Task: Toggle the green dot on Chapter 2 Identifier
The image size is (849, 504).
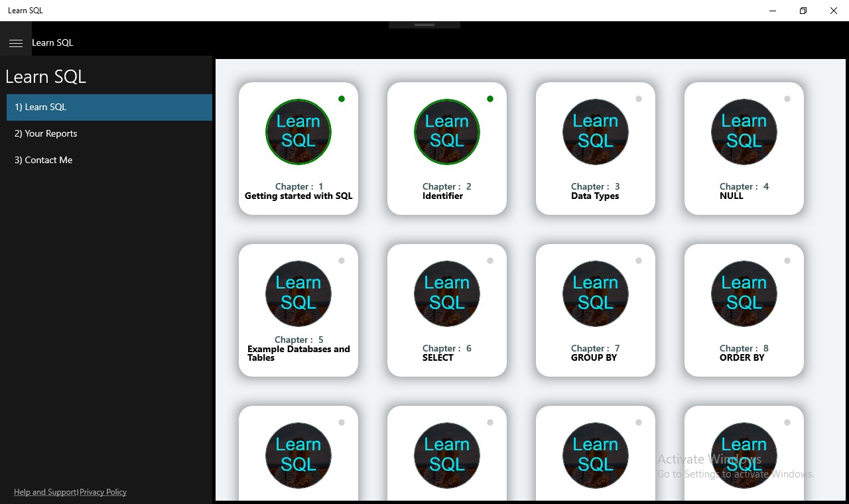Action: click(490, 98)
